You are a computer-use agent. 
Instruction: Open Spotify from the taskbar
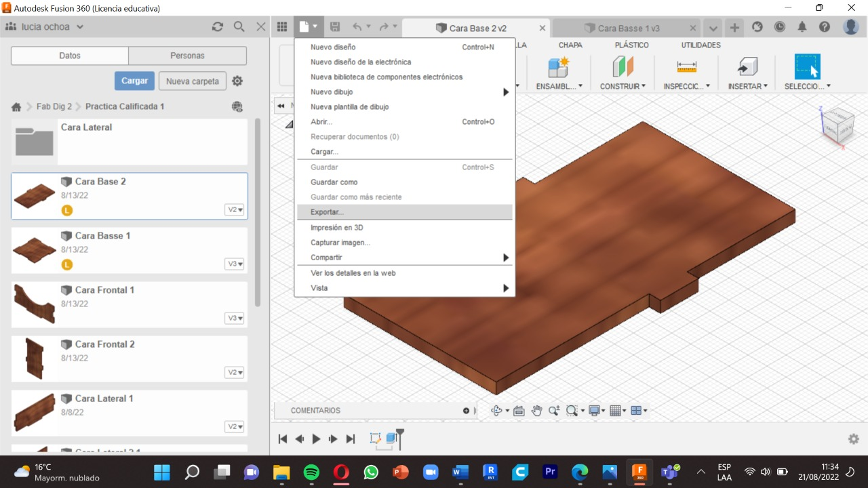tap(311, 472)
